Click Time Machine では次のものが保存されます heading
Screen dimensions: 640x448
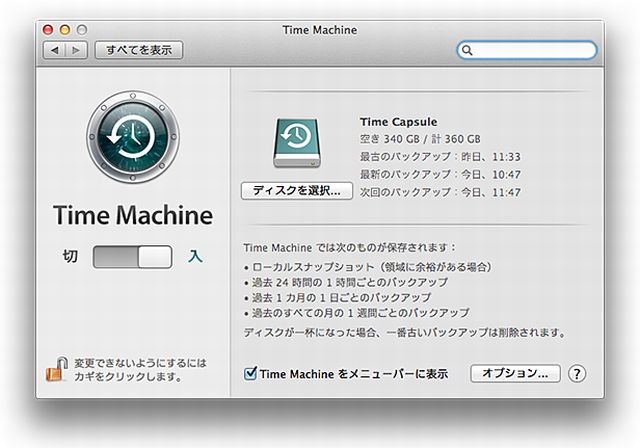pos(350,248)
